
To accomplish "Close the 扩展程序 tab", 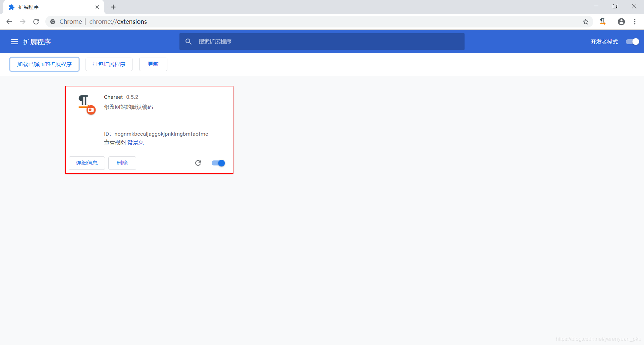I will (x=97, y=7).
